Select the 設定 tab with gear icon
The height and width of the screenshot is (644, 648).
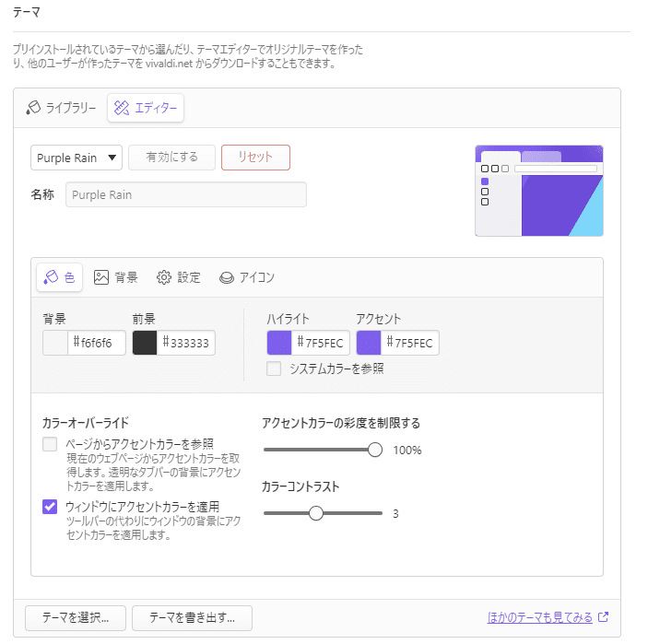pyautogui.click(x=179, y=277)
